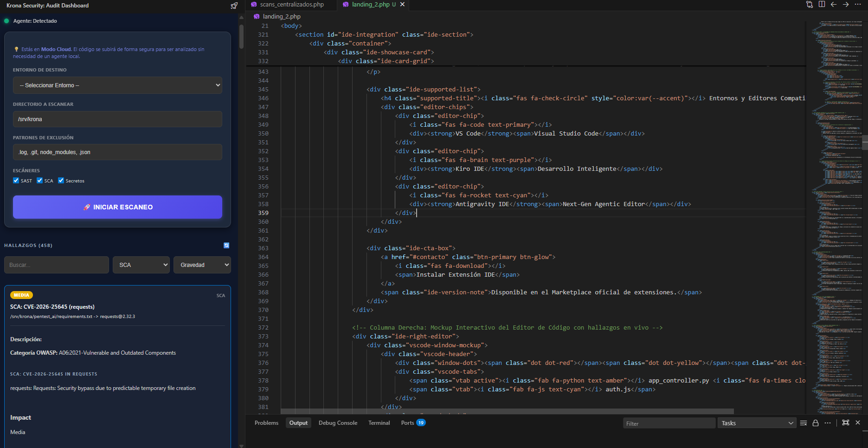Click the Ports badge showing 19
This screenshot has height=448, width=868.
(x=421, y=422)
